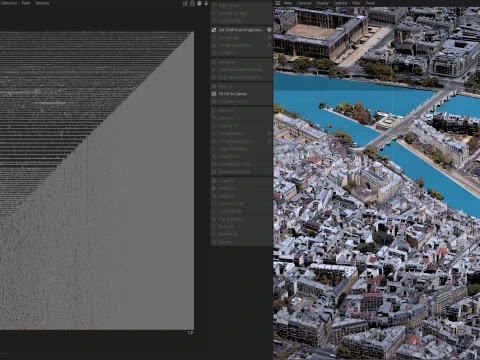Click the lock icon in UV editor header
The height and width of the screenshot is (360, 480).
pyautogui.click(x=192, y=3)
